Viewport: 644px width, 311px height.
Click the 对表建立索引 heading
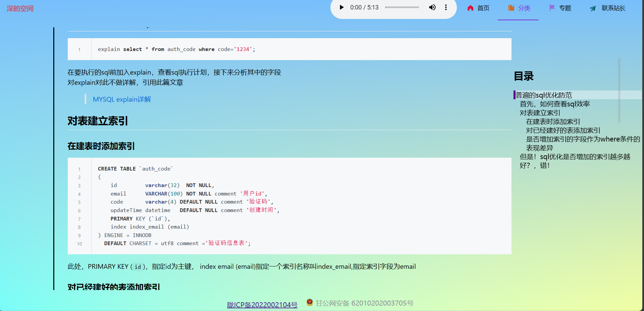pos(98,121)
